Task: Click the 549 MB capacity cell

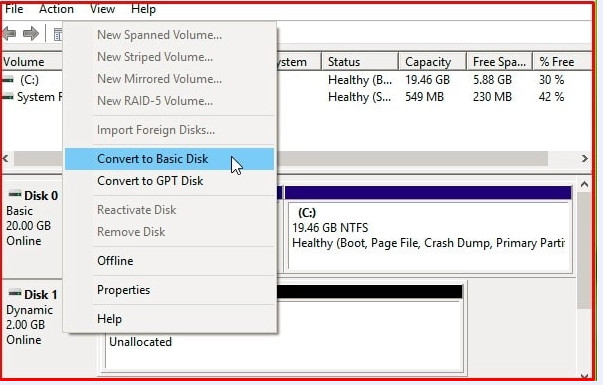Action: coord(424,97)
